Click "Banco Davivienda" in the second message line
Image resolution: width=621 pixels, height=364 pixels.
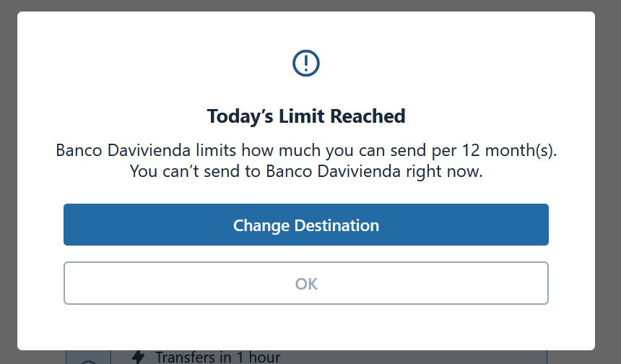point(333,171)
